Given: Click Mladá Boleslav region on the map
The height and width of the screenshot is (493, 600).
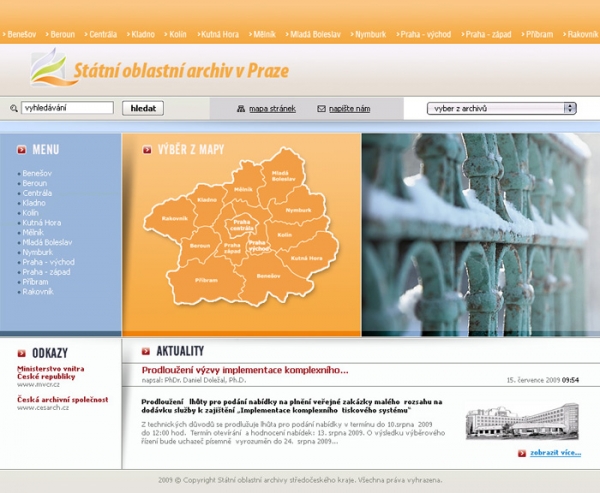Looking at the screenshot, I should (x=284, y=176).
